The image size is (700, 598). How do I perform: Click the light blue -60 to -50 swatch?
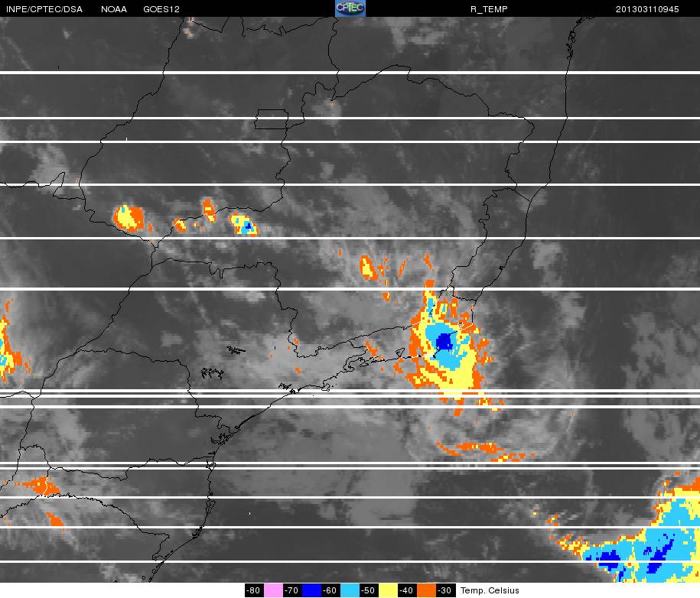tap(350, 590)
